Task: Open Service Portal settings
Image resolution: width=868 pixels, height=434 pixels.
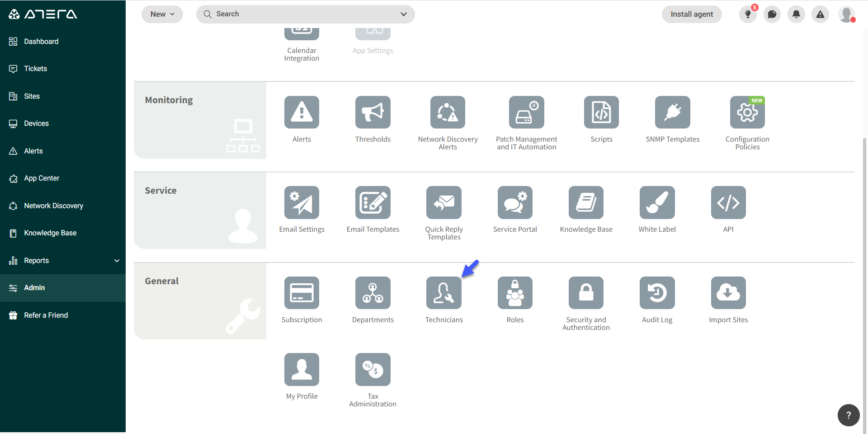Action: (x=515, y=202)
